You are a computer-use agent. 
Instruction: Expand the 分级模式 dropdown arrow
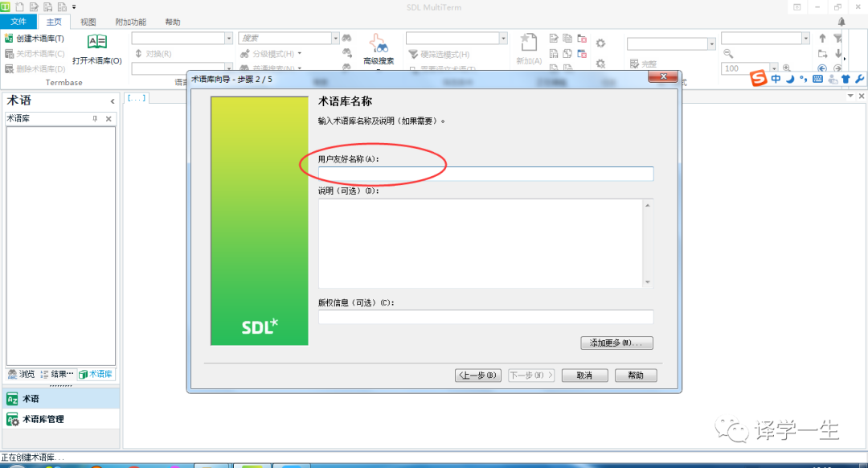click(x=300, y=54)
